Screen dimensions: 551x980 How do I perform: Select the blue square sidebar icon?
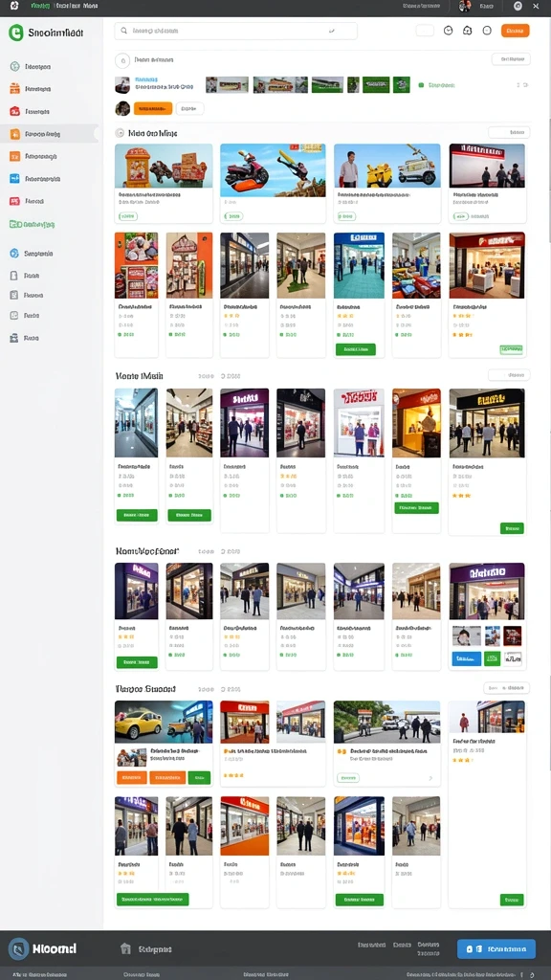pyautogui.click(x=14, y=179)
